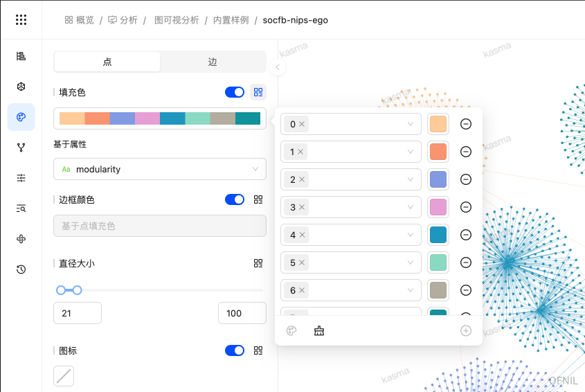585x392 pixels.
Task: Go to 图可视分析 breadcrumb link
Action: [177, 20]
